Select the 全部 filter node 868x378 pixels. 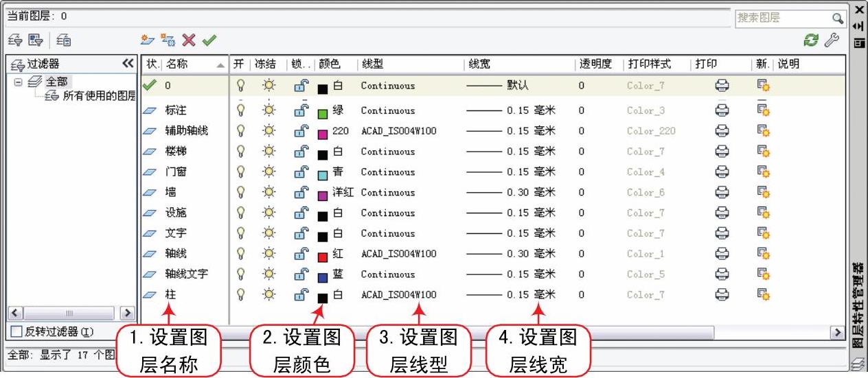point(58,82)
